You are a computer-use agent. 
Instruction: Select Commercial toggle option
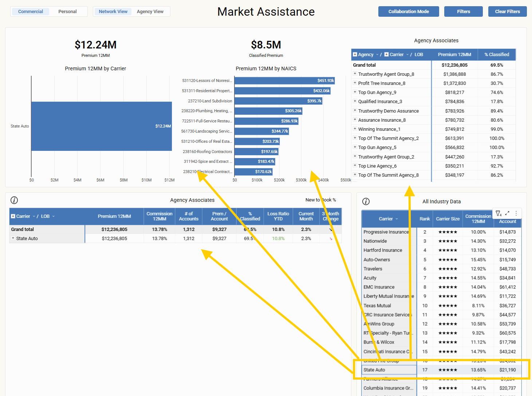pos(31,12)
